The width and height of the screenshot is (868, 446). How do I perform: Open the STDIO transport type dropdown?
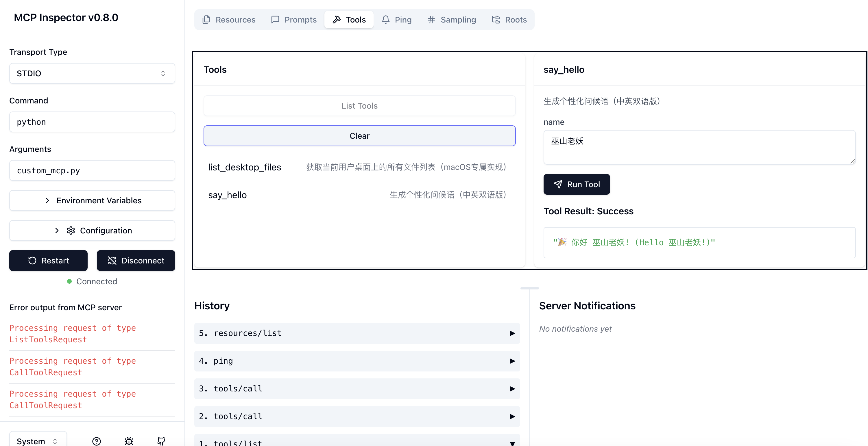click(x=92, y=73)
